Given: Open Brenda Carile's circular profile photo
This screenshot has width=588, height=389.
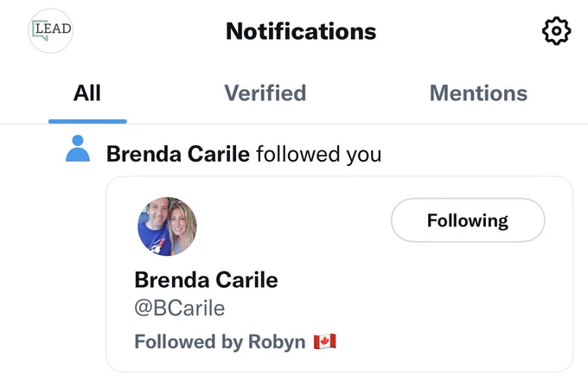Looking at the screenshot, I should (167, 226).
